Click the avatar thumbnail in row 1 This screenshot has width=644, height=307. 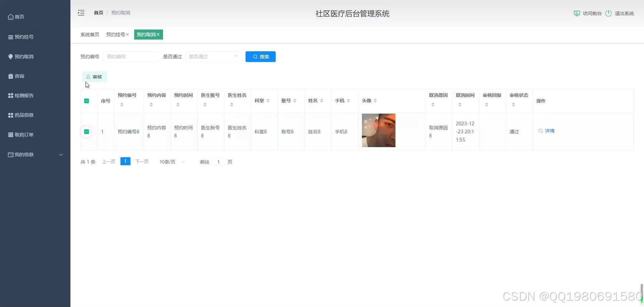(379, 130)
